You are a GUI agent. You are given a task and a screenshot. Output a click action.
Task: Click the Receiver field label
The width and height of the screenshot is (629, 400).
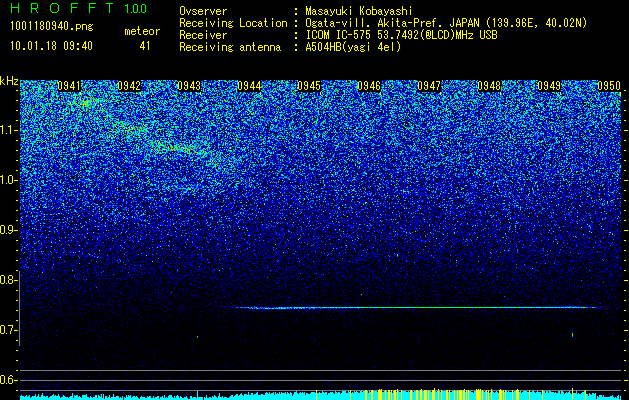tap(203, 35)
